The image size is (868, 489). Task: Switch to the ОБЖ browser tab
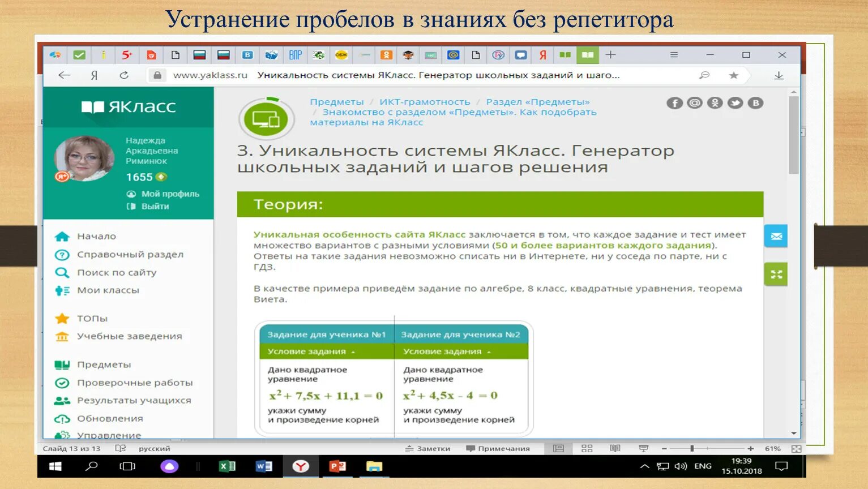tap(341, 55)
